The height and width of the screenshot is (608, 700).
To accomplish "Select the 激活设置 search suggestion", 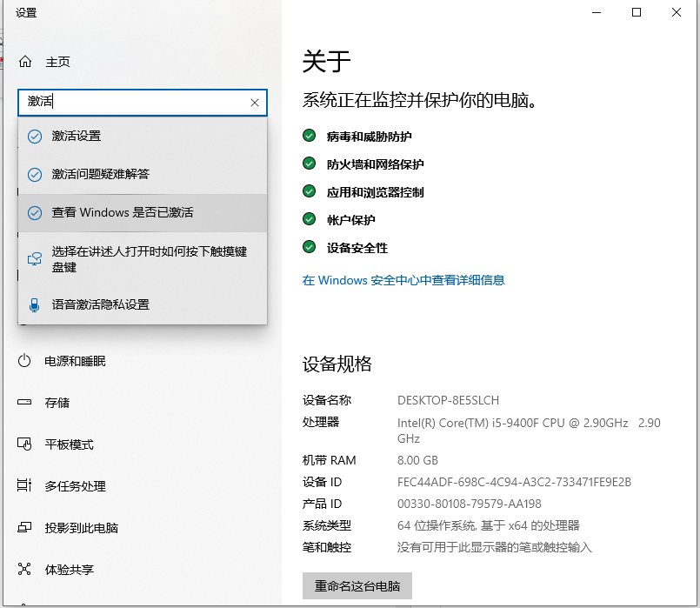I will [77, 137].
